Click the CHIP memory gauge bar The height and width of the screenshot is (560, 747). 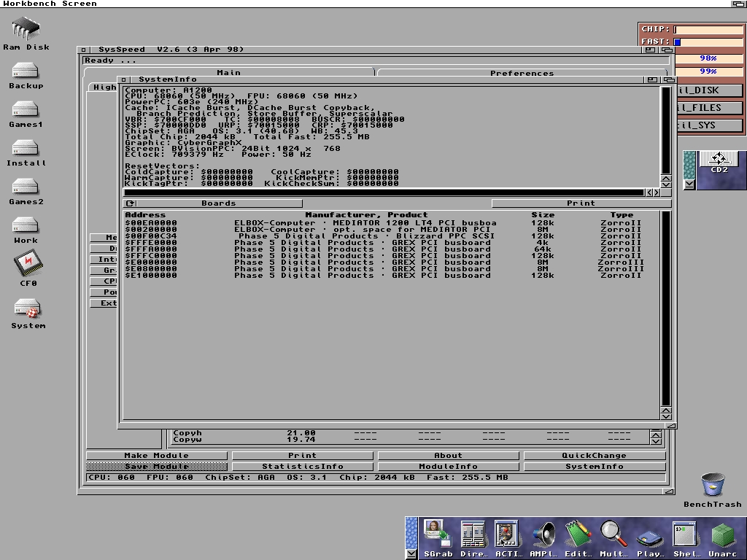708,29
